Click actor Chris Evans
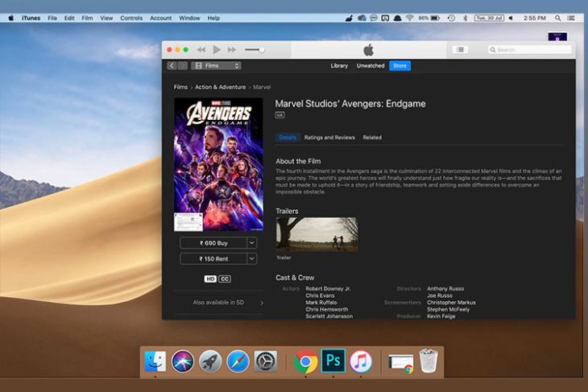This screenshot has height=392, width=588. 320,295
